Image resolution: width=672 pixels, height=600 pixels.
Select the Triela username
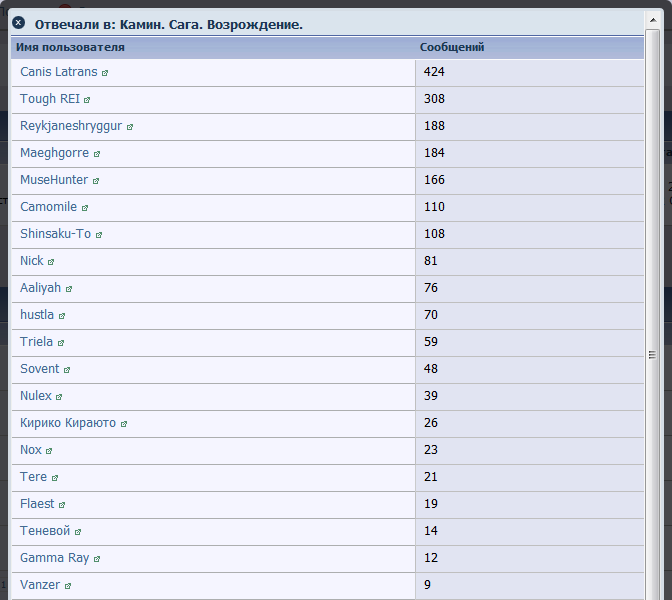click(36, 342)
